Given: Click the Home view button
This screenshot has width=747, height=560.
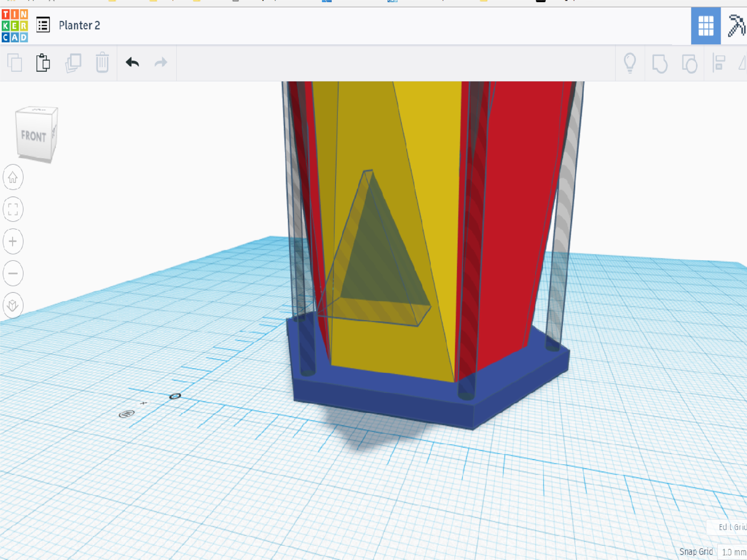Looking at the screenshot, I should (x=13, y=177).
